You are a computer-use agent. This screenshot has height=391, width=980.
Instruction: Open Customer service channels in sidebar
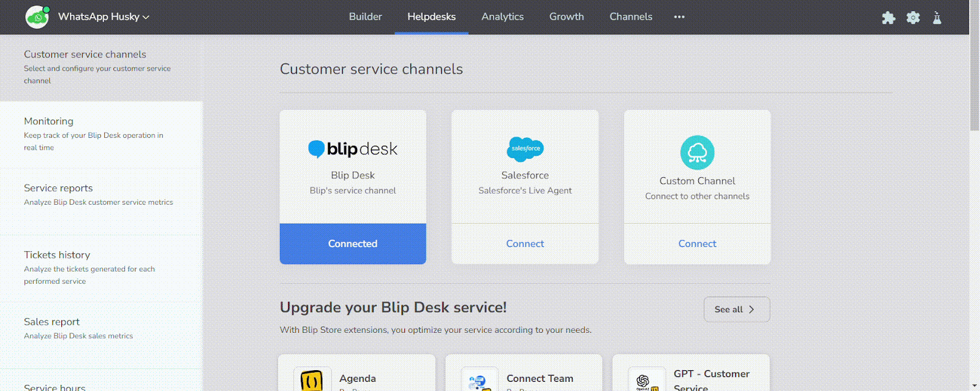click(101, 67)
